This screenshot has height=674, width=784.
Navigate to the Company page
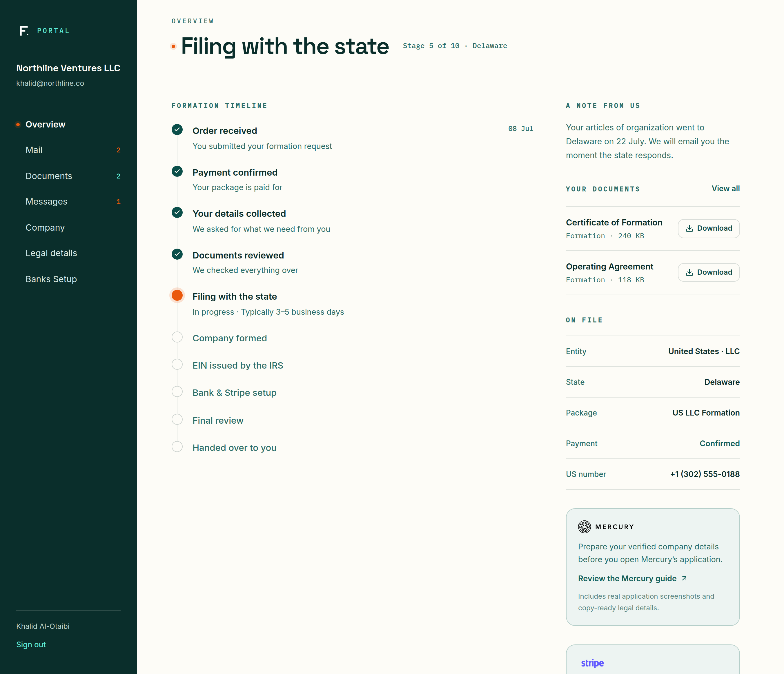(x=45, y=228)
